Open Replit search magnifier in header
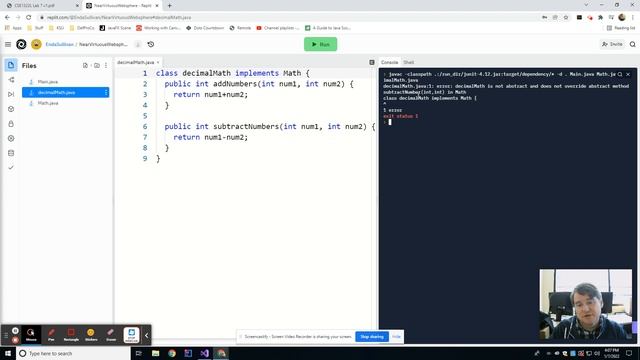This screenshot has height=360, width=640. point(633,44)
